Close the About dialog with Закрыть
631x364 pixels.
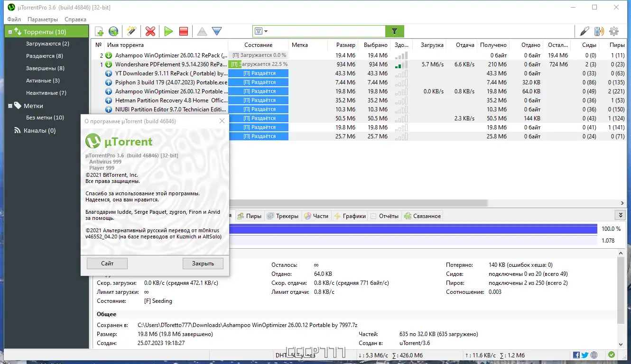tap(203, 263)
